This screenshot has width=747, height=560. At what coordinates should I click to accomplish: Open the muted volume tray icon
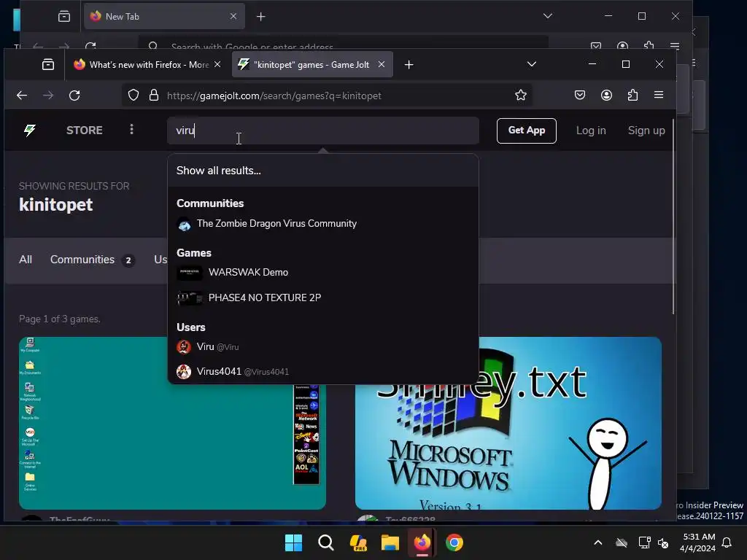pyautogui.click(x=662, y=542)
